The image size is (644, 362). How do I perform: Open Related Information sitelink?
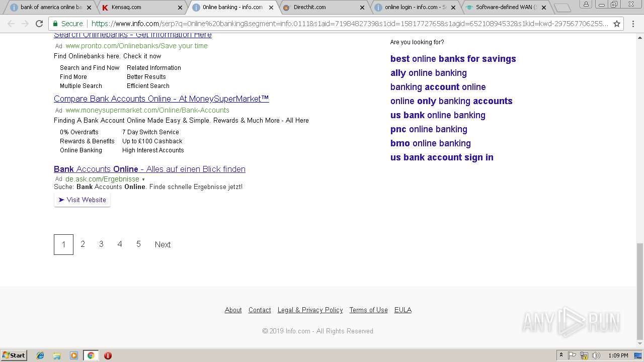[x=154, y=68]
